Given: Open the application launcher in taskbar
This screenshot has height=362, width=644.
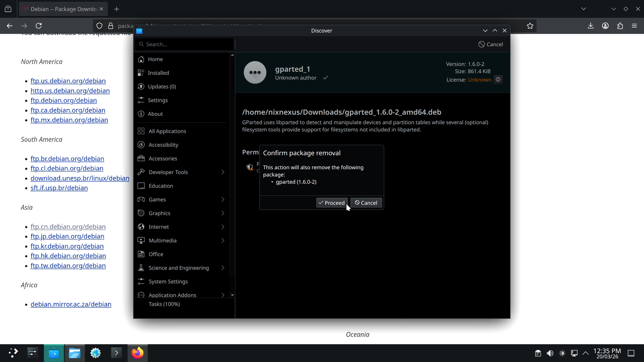Looking at the screenshot, I should click(13, 353).
